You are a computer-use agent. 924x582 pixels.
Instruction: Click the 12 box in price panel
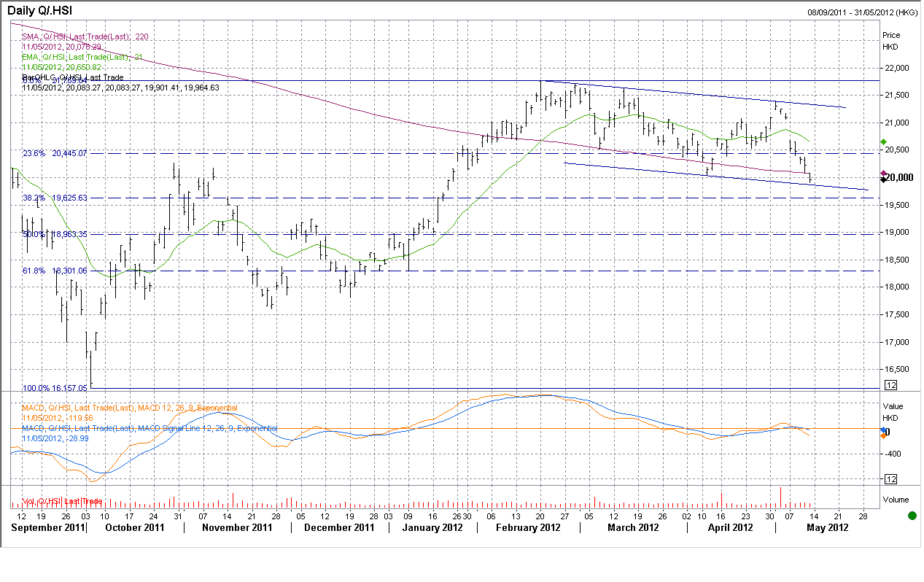pyautogui.click(x=890, y=384)
